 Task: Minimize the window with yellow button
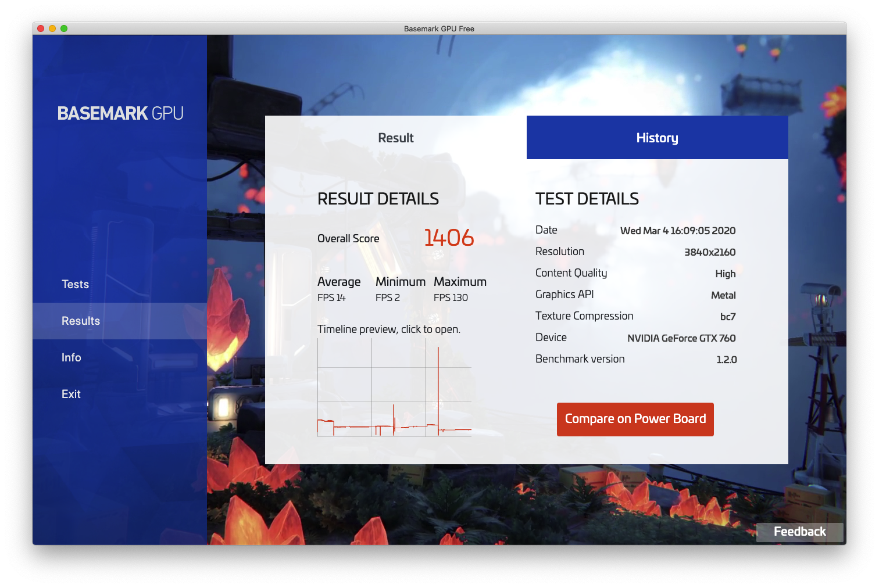(x=52, y=28)
